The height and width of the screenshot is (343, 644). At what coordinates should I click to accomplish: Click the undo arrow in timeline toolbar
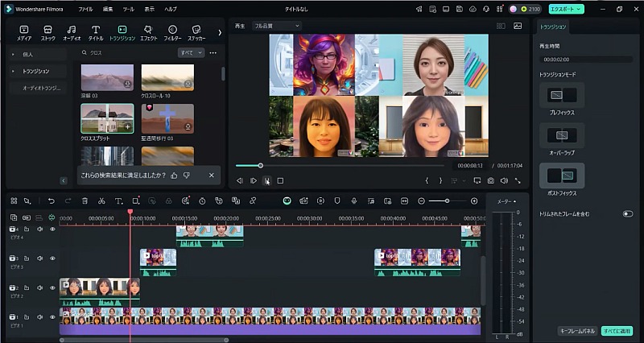[x=52, y=200]
